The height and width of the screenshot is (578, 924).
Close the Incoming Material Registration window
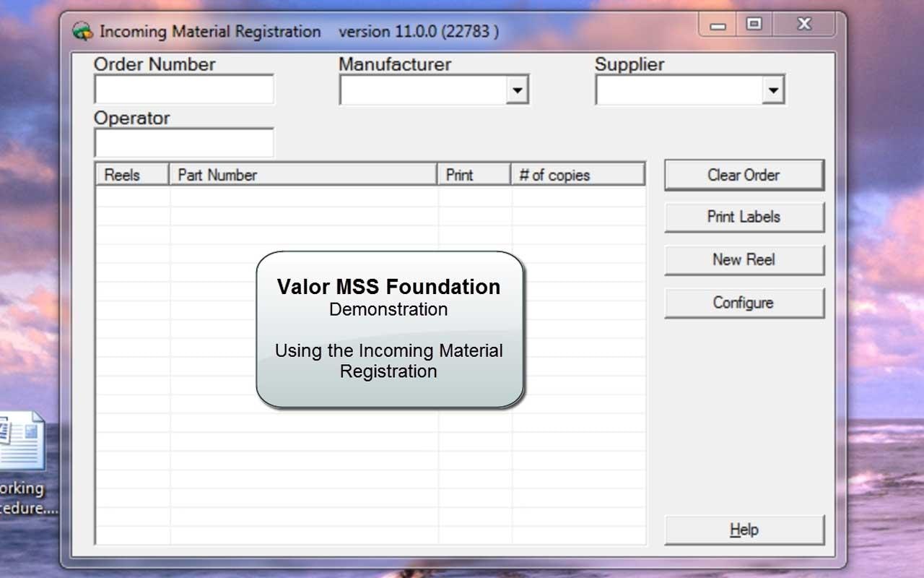click(804, 25)
